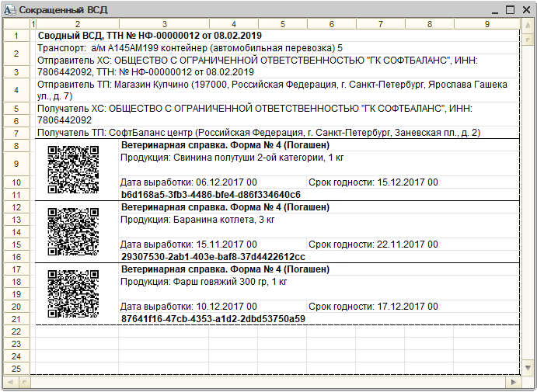Select column header 2
Viewport: 537px width, 392px height.
point(78,24)
